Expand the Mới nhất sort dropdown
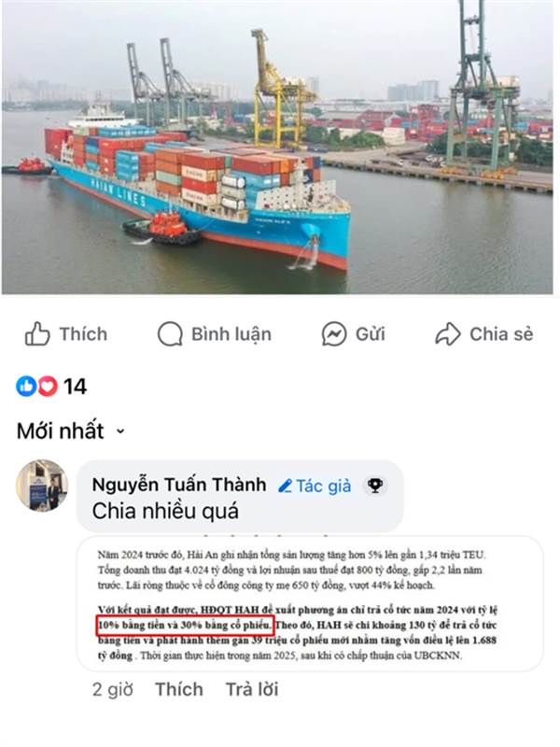 click(x=71, y=431)
